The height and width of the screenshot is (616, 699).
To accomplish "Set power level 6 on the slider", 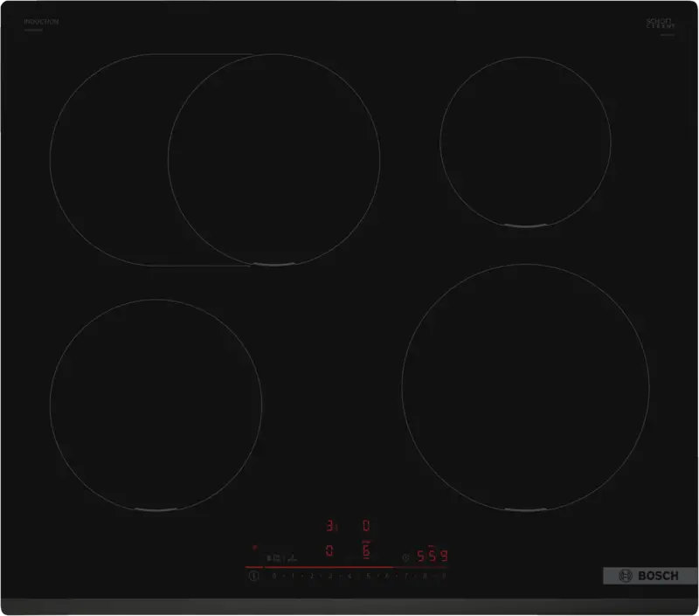I will tap(387, 576).
